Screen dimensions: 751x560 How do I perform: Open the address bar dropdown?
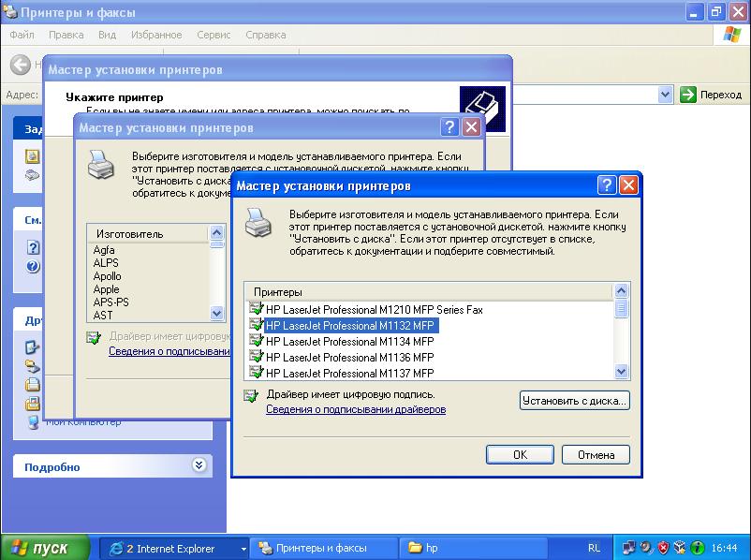point(665,95)
